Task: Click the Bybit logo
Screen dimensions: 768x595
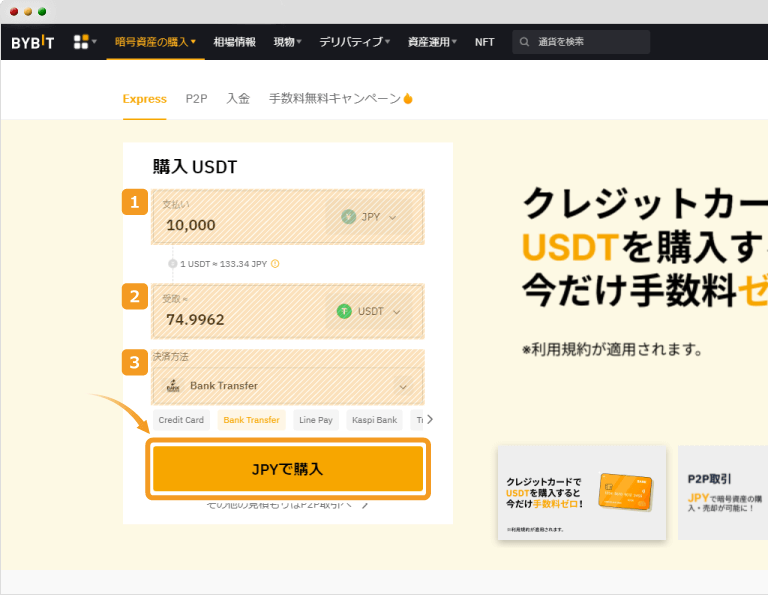Action: (x=32, y=43)
